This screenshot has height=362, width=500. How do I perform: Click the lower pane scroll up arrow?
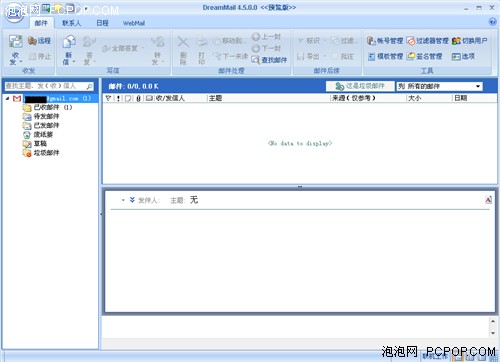[493, 321]
